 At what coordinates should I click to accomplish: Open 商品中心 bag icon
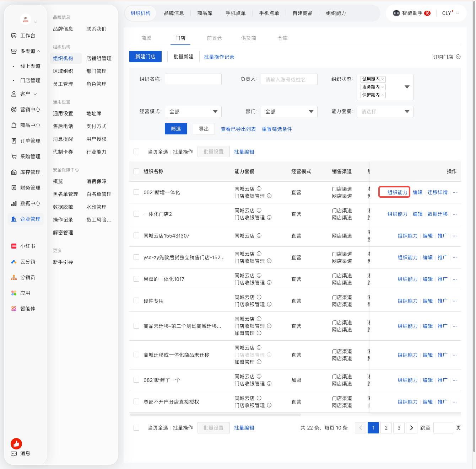pyautogui.click(x=14, y=125)
